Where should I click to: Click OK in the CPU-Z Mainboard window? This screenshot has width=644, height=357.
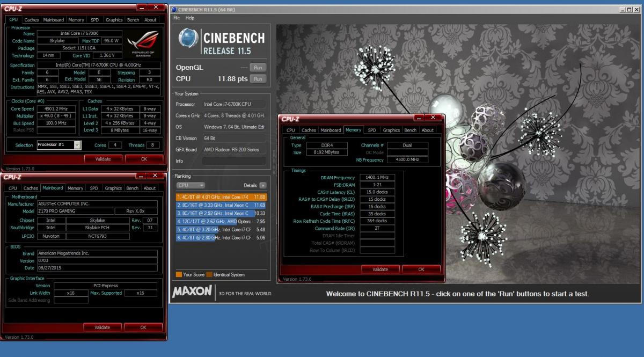click(x=143, y=327)
